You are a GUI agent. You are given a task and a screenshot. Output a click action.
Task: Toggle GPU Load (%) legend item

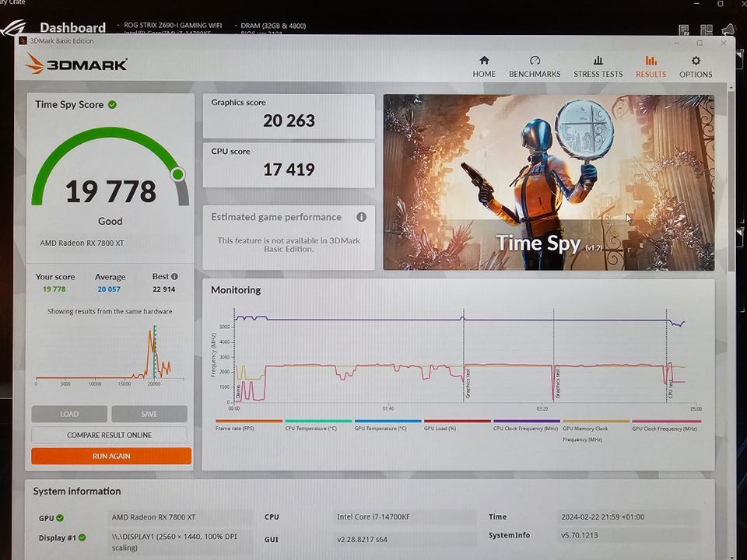457,425
